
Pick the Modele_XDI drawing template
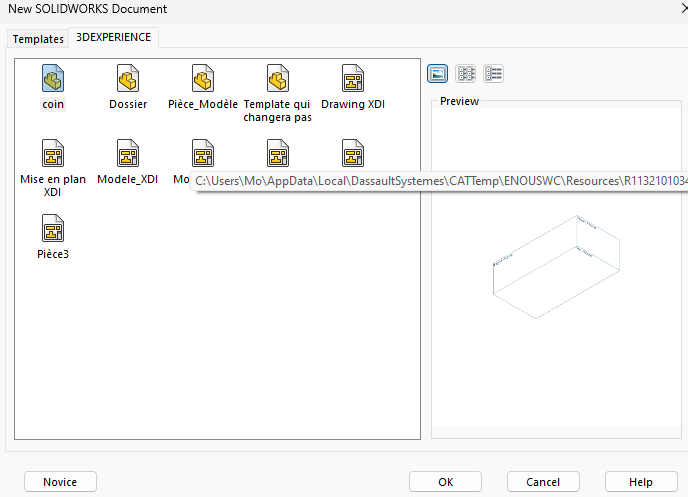tap(128, 153)
